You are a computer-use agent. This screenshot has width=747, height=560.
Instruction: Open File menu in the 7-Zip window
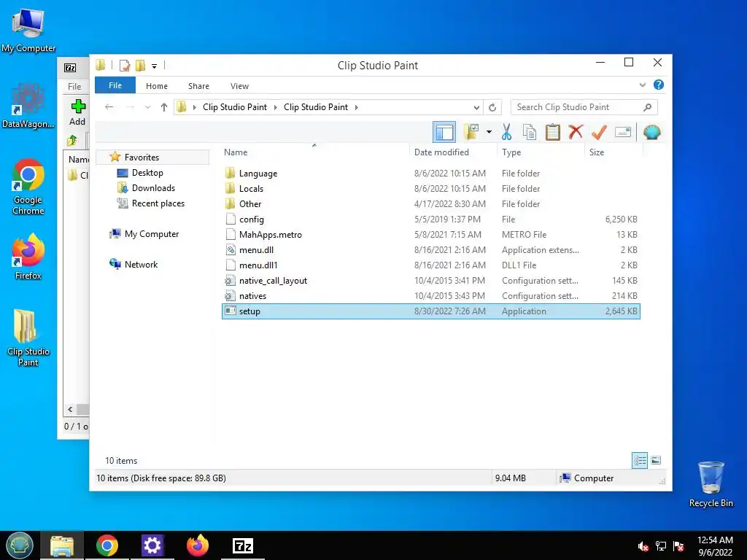(74, 86)
